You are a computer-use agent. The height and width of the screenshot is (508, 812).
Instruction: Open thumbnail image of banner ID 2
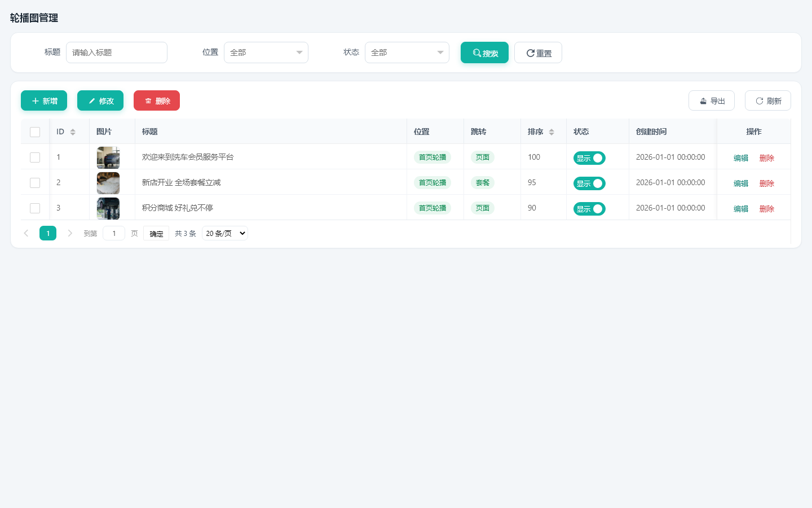[108, 183]
